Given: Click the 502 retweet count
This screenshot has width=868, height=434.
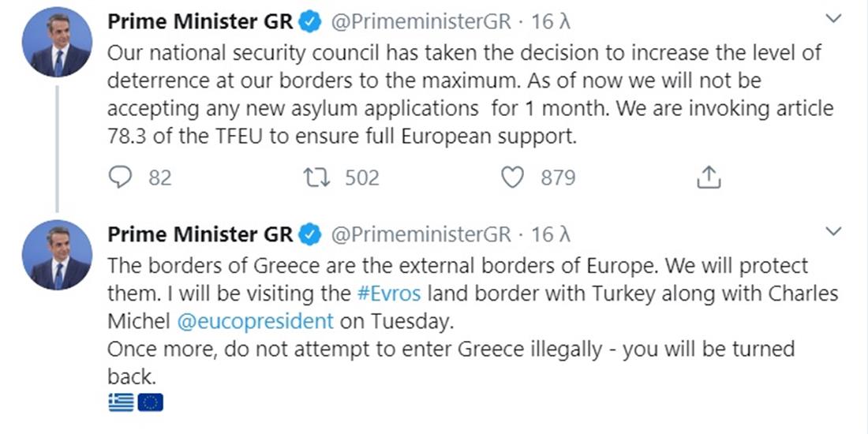Looking at the screenshot, I should pos(362,178).
